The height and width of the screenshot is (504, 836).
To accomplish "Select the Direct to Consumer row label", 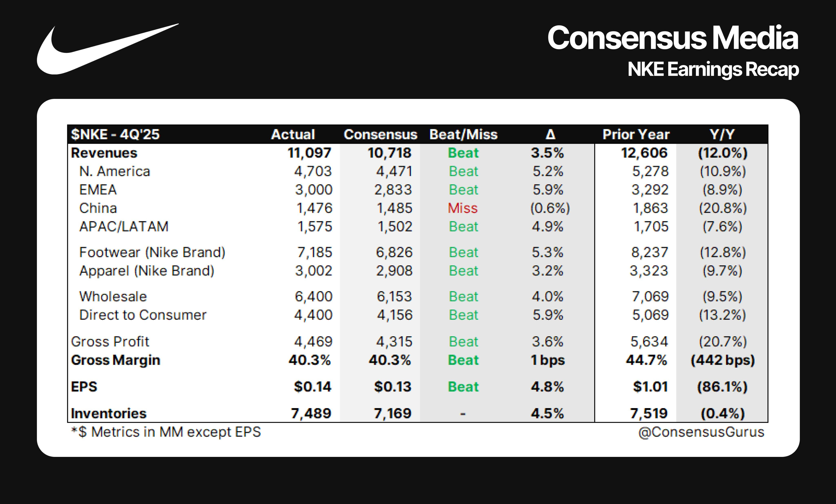I will tap(142, 315).
